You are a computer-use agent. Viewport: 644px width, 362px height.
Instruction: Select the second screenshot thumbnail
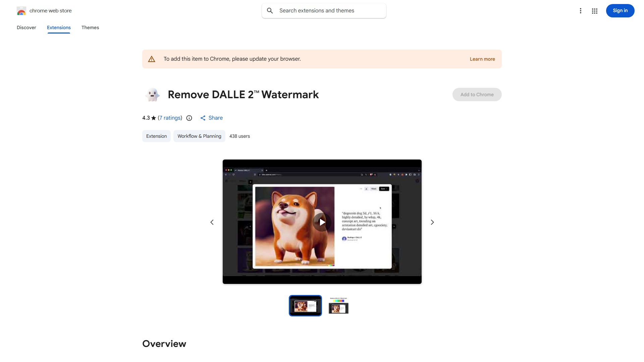tap(338, 305)
